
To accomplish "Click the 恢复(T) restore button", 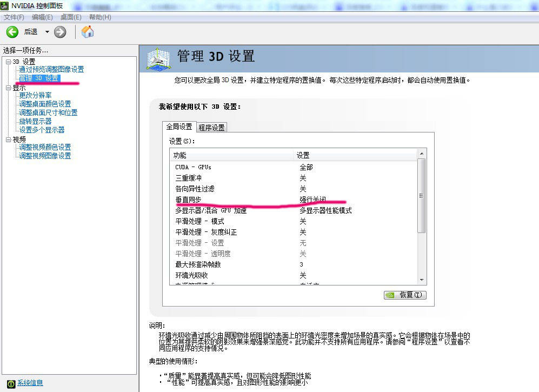I will click(405, 295).
